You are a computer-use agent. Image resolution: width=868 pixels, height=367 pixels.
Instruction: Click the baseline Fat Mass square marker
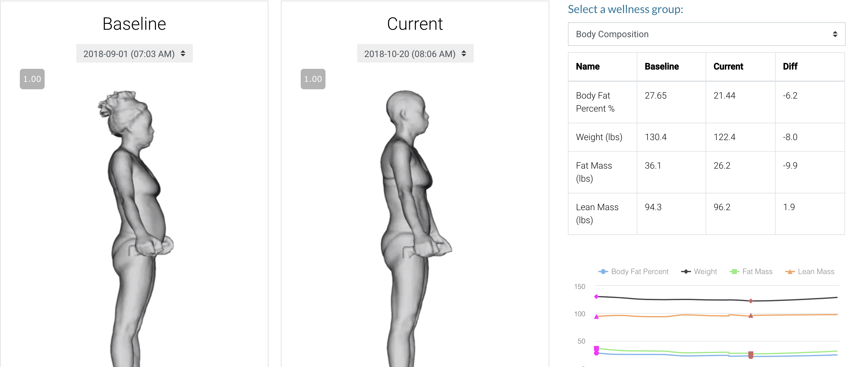pyautogui.click(x=596, y=348)
